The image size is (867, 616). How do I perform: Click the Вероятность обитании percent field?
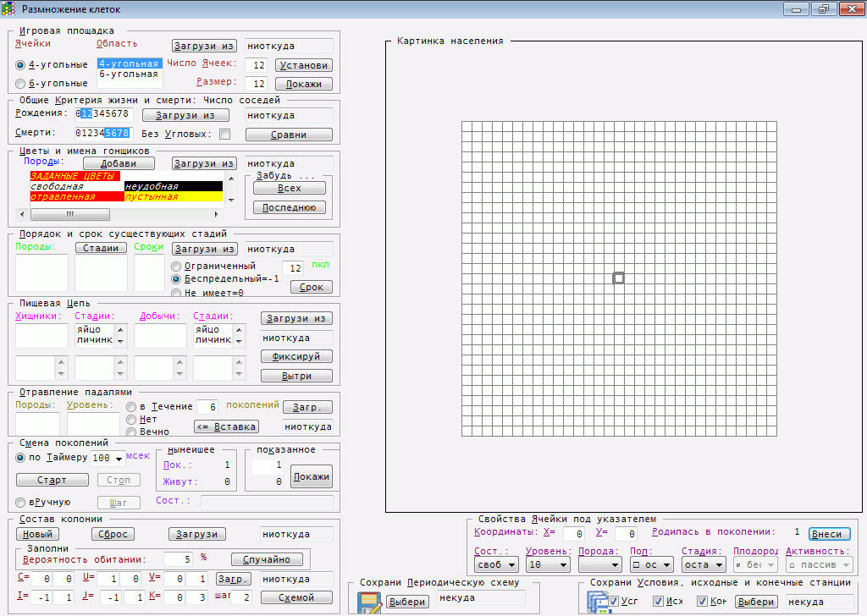click(x=178, y=559)
